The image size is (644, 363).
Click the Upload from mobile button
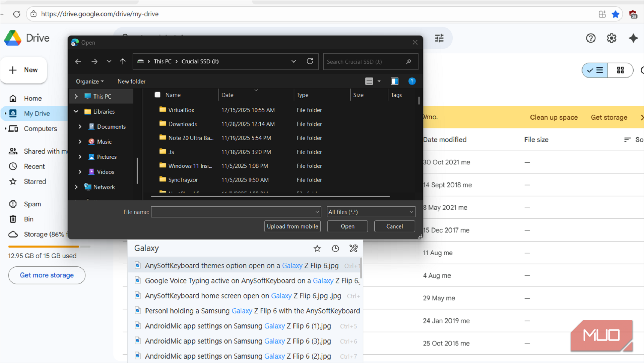(293, 226)
